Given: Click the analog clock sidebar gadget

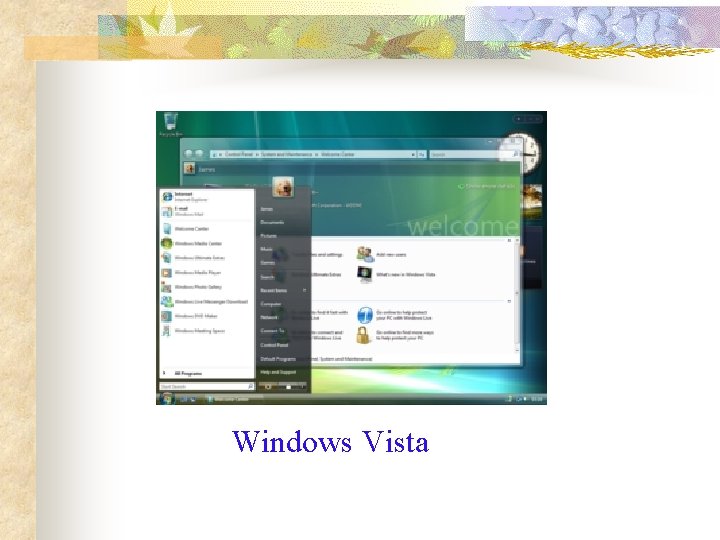Looking at the screenshot, I should click(525, 154).
